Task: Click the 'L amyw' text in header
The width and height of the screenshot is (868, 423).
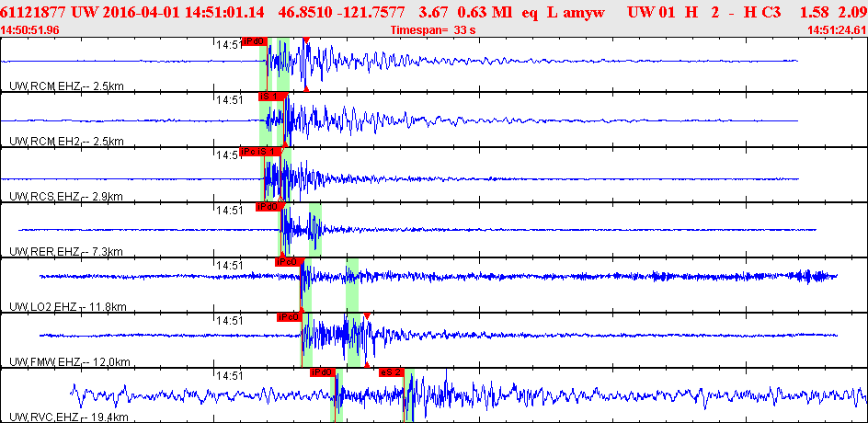Action: [576, 11]
